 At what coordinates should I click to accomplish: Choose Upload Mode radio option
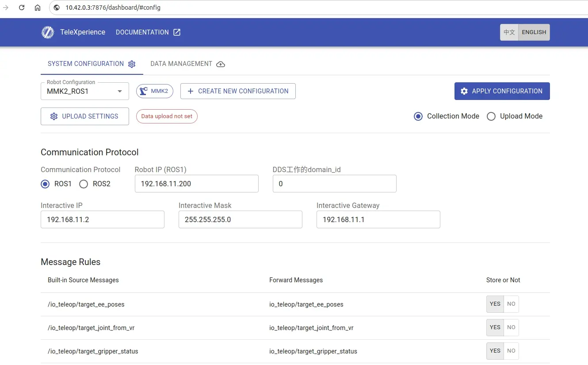pos(491,116)
